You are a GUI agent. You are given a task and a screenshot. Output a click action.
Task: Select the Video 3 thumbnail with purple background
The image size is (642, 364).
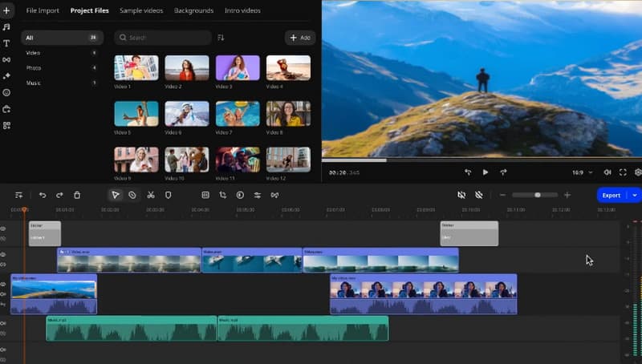point(238,67)
